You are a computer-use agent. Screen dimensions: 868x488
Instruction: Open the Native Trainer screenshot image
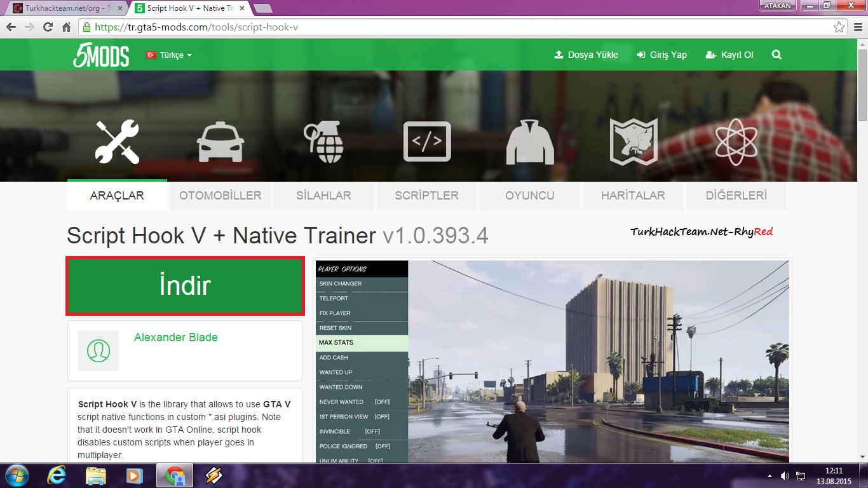552,362
